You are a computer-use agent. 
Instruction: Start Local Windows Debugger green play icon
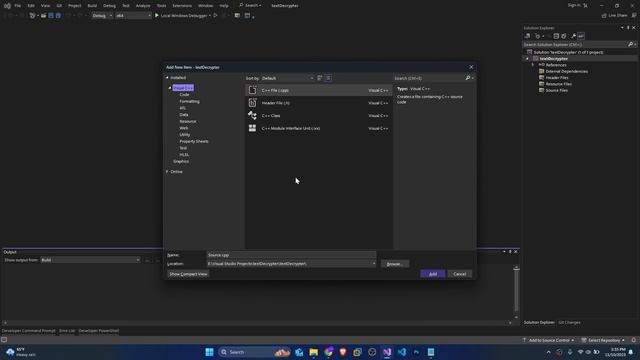point(157,16)
